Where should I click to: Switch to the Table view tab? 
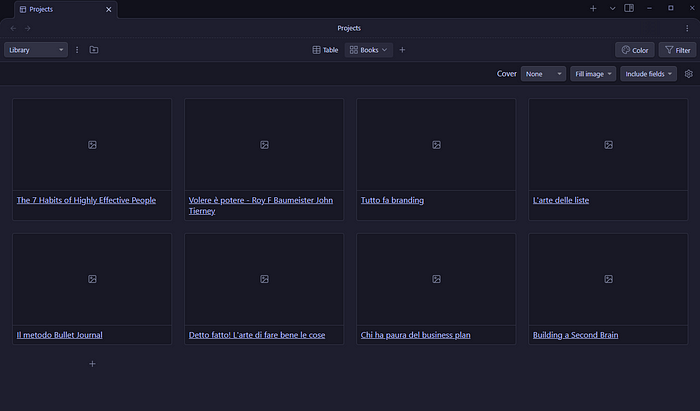click(x=325, y=50)
